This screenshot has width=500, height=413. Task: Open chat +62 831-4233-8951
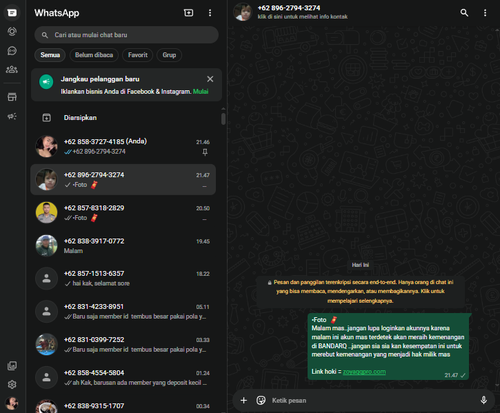click(123, 311)
